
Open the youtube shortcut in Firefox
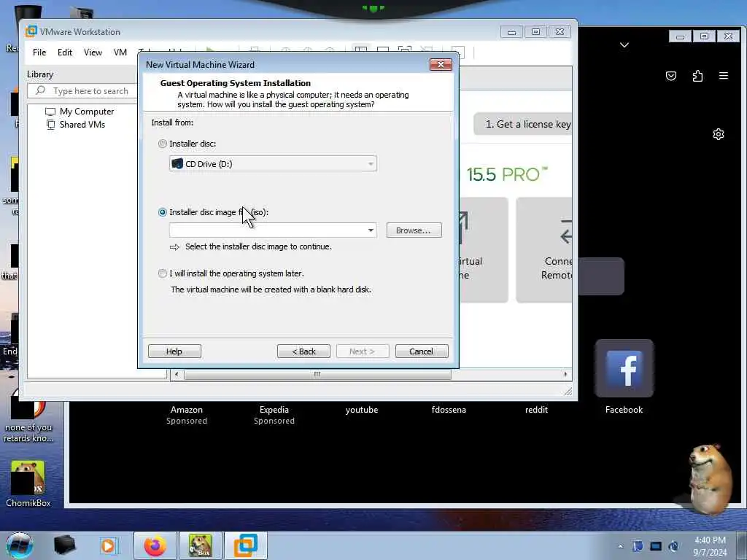(x=362, y=410)
